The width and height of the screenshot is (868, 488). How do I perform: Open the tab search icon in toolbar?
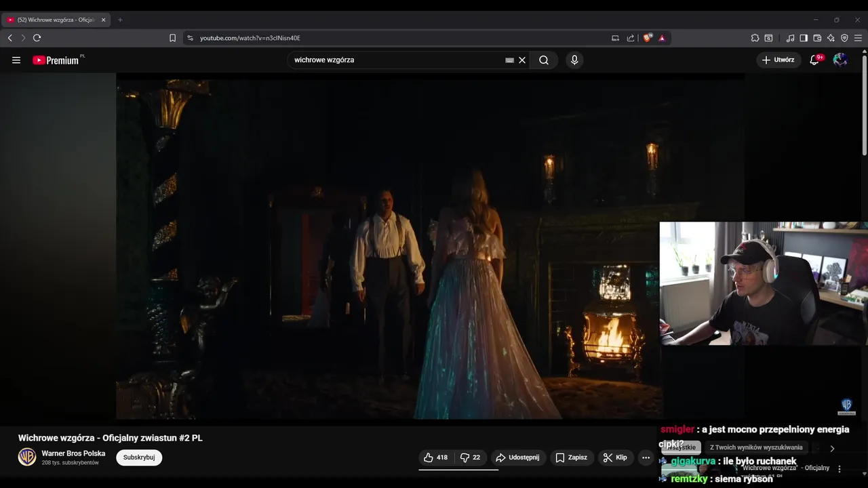tap(769, 38)
